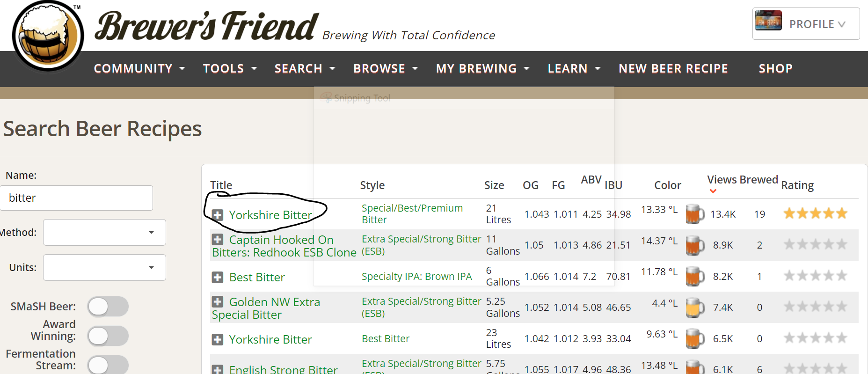Click the 70.81 IBU value
This screenshot has height=374, width=868.
pos(618,277)
